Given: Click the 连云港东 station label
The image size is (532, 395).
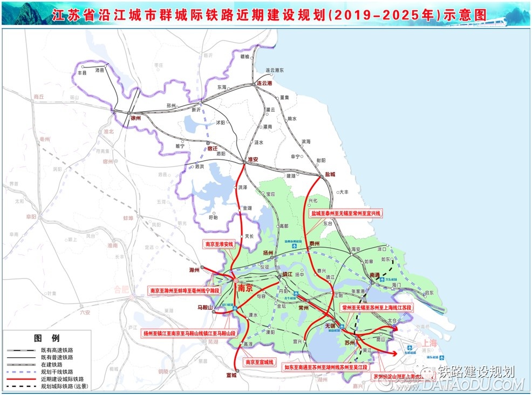Looking at the screenshot, I should tap(275, 70).
